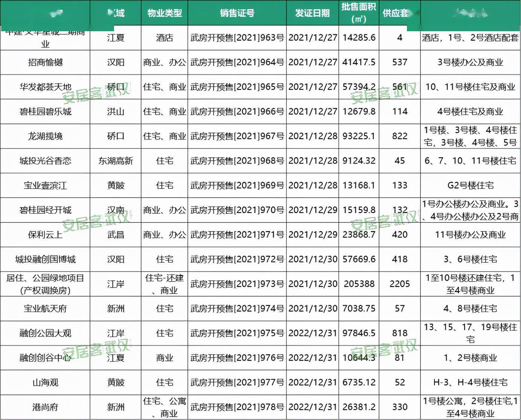Select the 招商愉樾 project name cell

point(45,62)
